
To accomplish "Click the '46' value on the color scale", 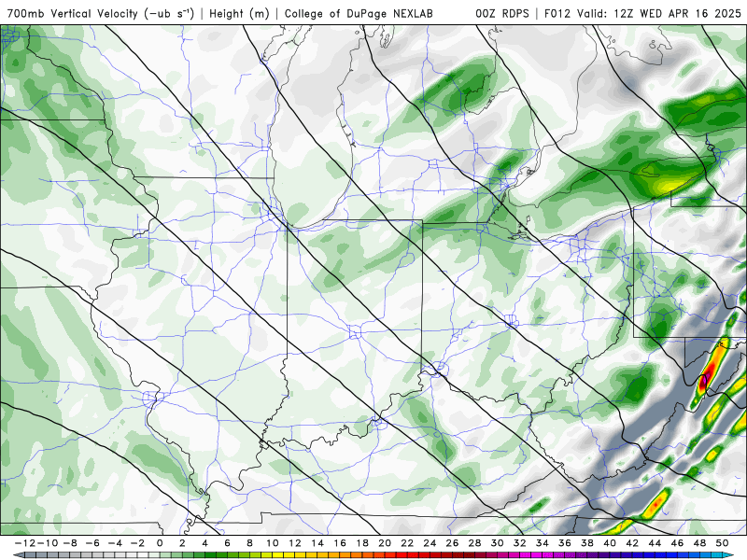I will tap(678, 543).
